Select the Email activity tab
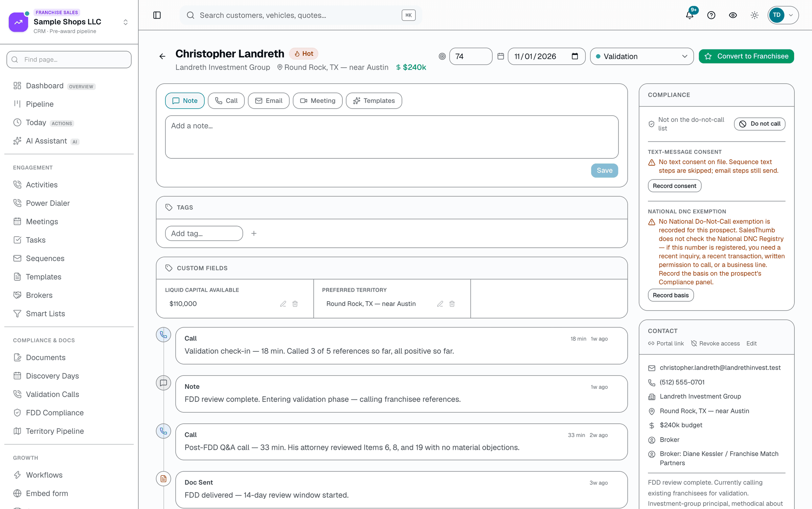The width and height of the screenshot is (812, 509). (x=269, y=101)
